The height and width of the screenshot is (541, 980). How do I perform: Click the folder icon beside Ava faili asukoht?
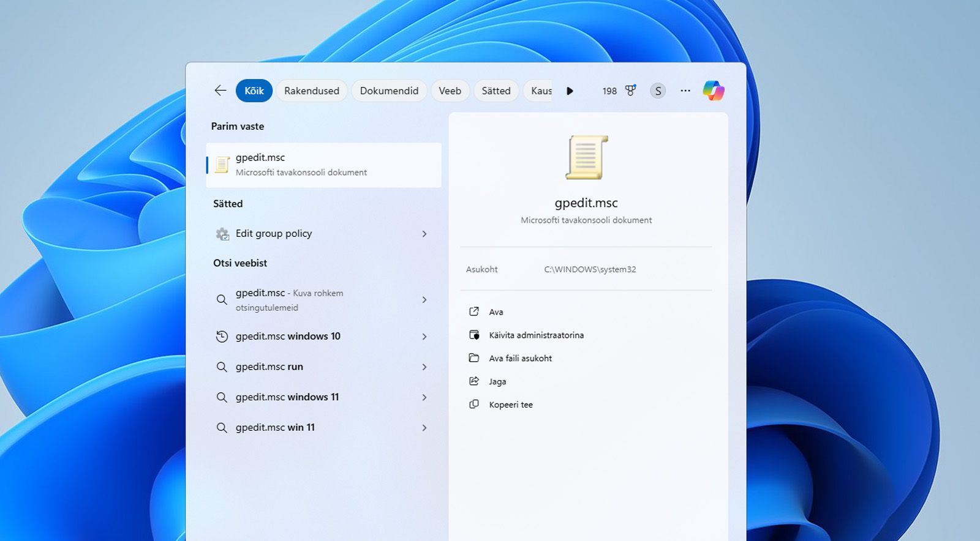pyautogui.click(x=474, y=358)
